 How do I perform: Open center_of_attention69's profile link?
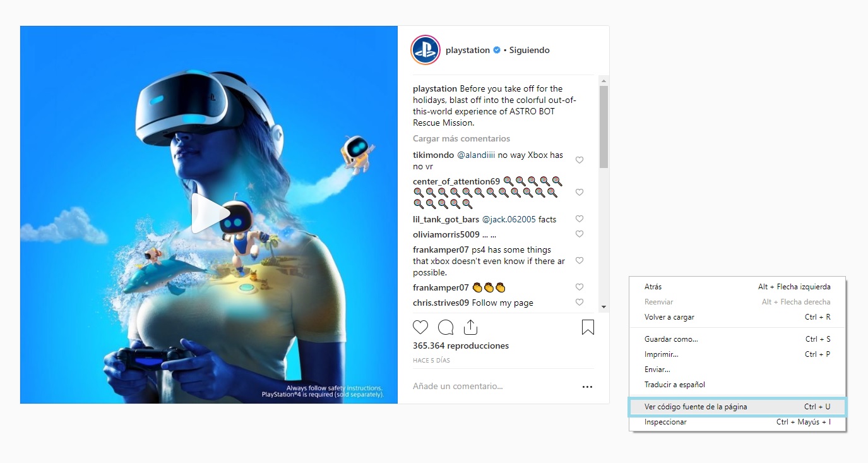(x=456, y=182)
